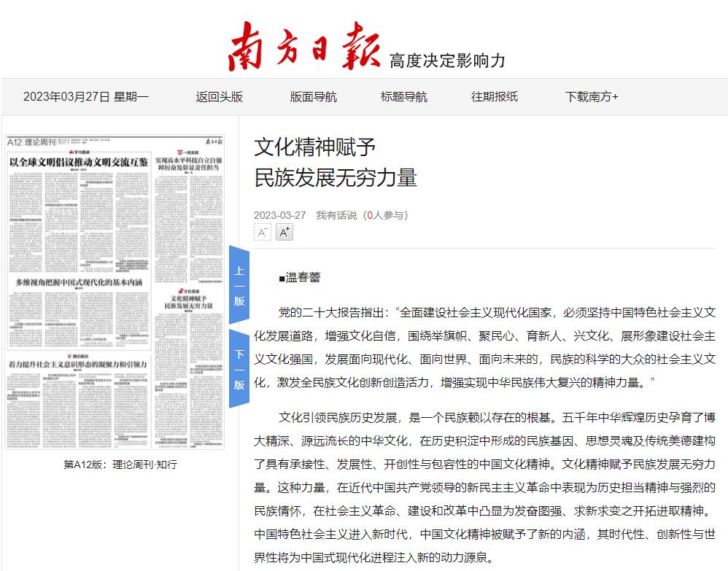This screenshot has height=571, width=728.
Task: Select 文化精神赋予民族发展无穷力量 in page thumbnail
Action: click(188, 302)
